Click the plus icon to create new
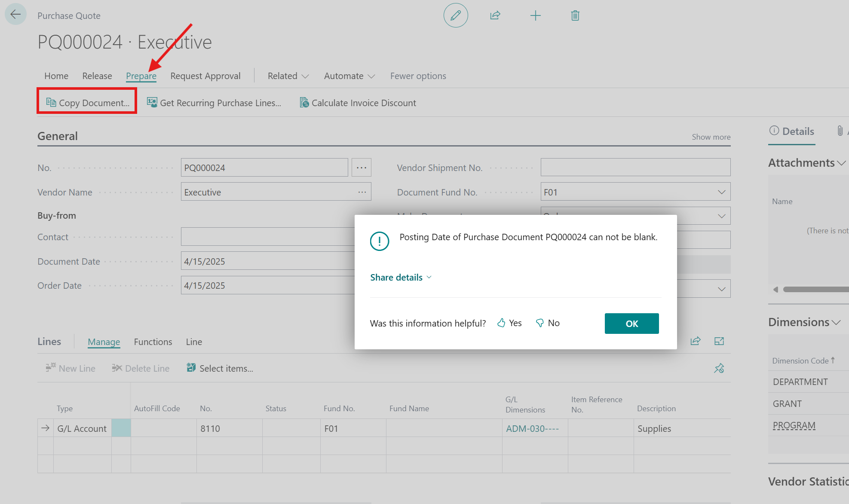Screen dimensions: 849x504 (535, 16)
